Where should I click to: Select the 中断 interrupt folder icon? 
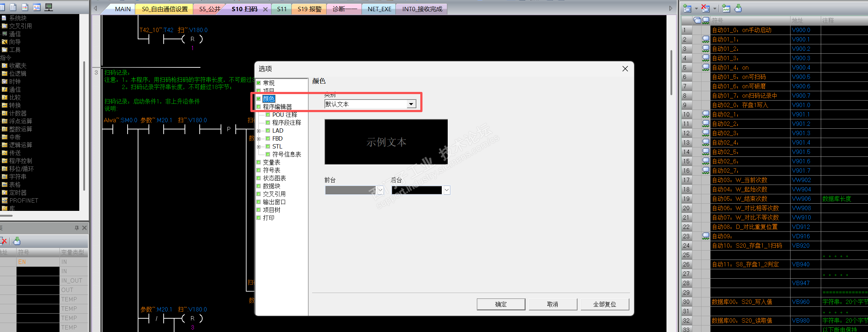[4, 137]
